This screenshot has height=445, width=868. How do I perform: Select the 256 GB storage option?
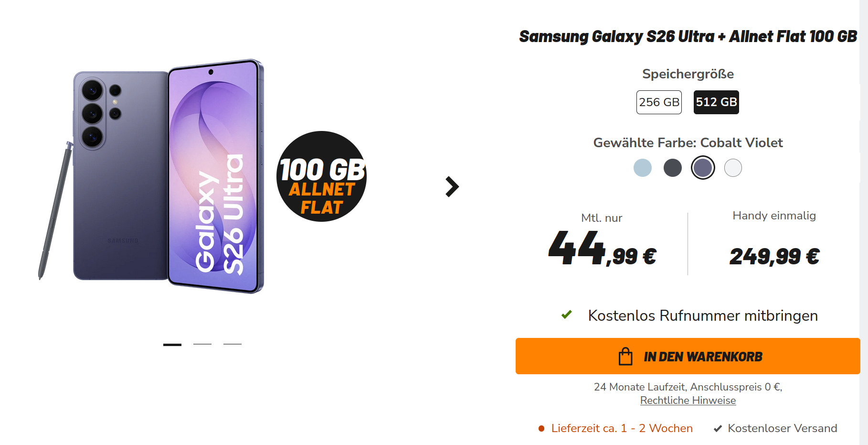pyautogui.click(x=659, y=102)
